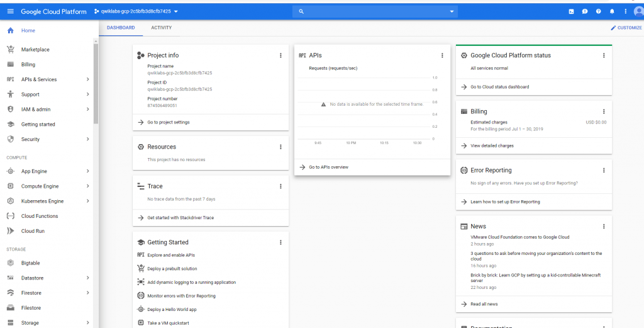Open the Project info card options menu
This screenshot has height=328, width=644.
[x=280, y=55]
